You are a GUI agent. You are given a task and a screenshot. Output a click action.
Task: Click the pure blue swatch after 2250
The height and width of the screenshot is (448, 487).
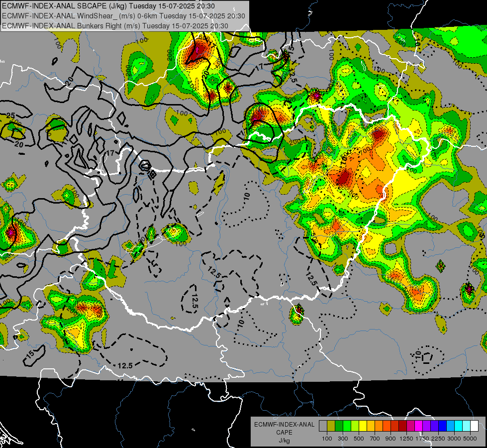pos(443,426)
